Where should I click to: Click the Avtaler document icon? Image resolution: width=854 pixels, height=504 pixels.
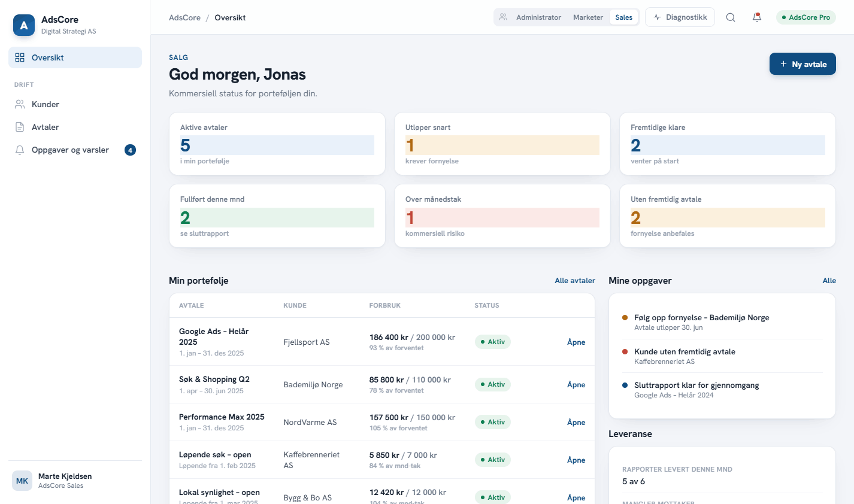point(20,127)
